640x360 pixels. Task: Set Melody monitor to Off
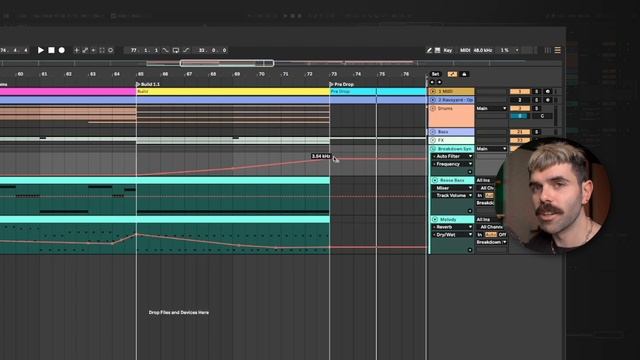tap(502, 235)
